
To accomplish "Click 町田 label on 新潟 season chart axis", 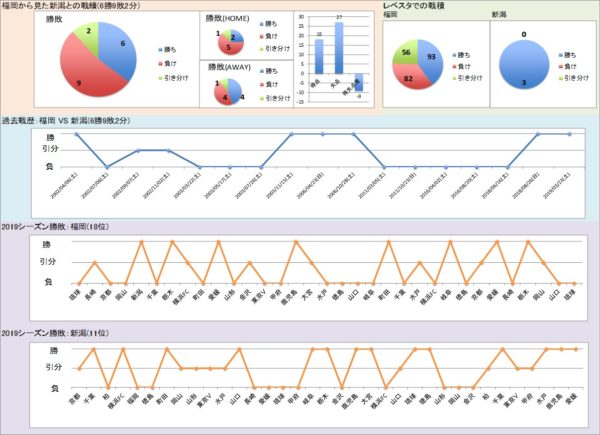I will pos(161,399).
